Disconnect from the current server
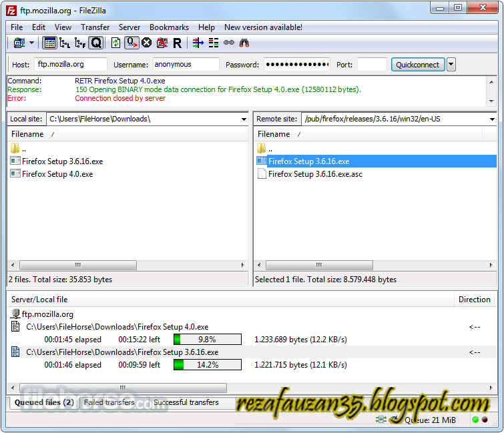 coord(162,43)
